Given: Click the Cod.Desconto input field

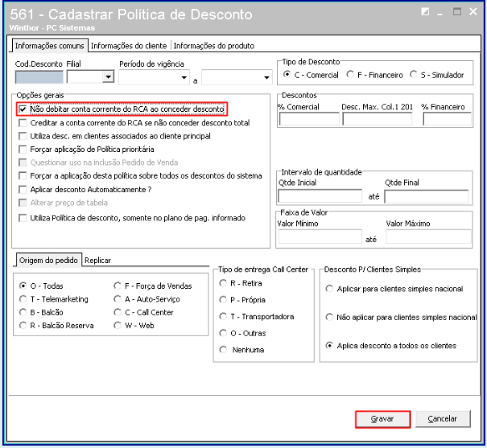Looking at the screenshot, I should [39, 76].
